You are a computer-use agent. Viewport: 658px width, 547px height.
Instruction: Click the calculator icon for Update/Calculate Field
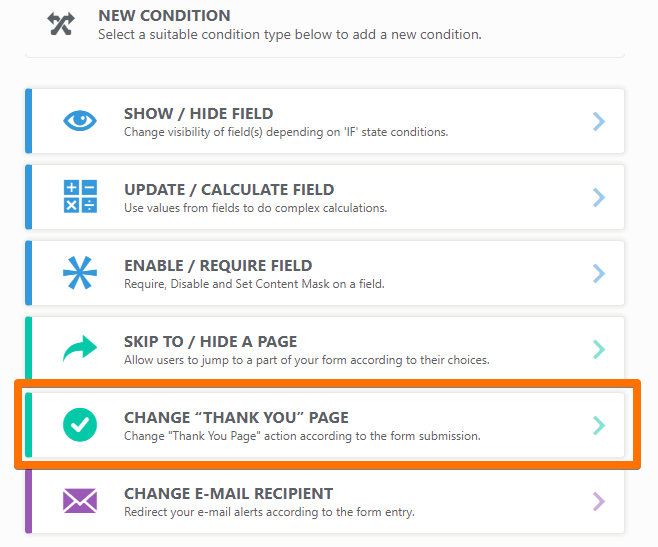(80, 197)
